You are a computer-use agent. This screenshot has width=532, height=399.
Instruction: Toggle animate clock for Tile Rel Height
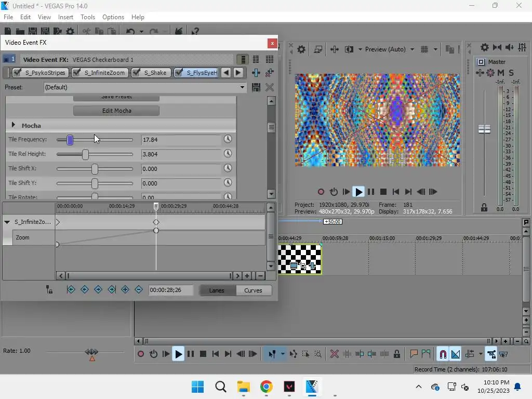[228, 154]
